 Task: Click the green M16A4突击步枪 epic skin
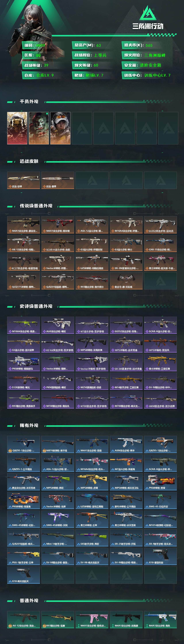pos(24,325)
